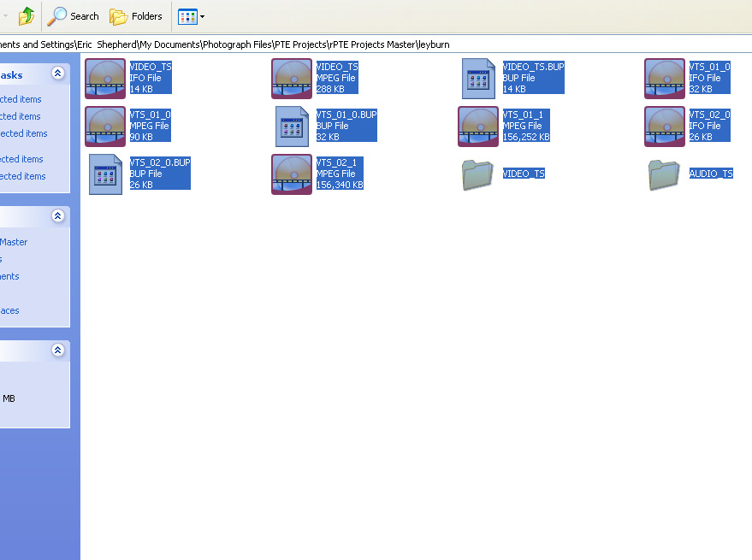
Task: Select the VIDEO_TS IFO file icon
Action: (x=105, y=79)
